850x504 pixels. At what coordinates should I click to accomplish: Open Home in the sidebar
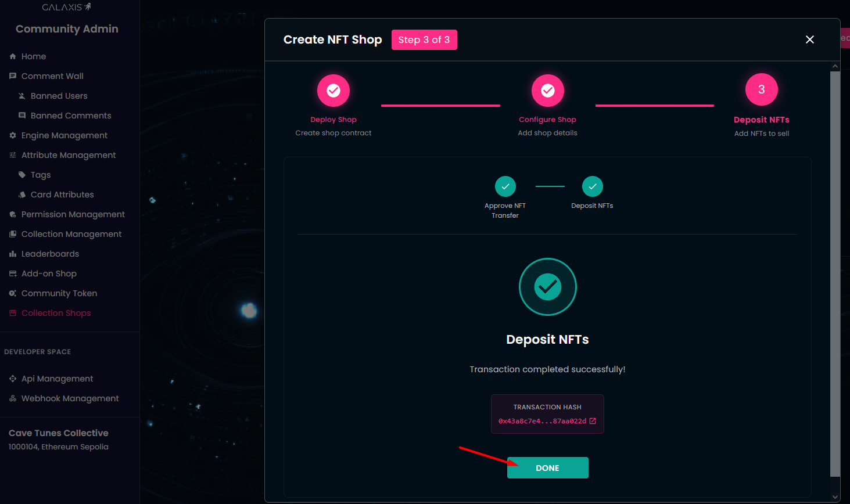tap(33, 56)
